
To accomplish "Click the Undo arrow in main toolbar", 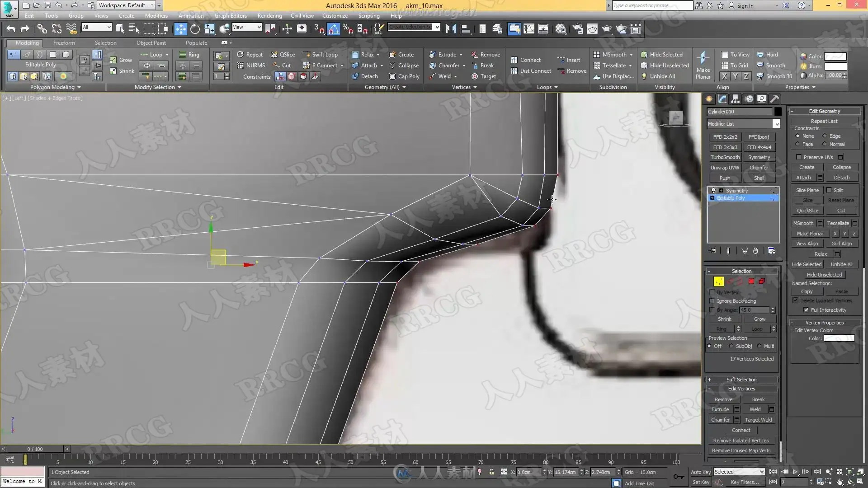I will pyautogui.click(x=11, y=29).
